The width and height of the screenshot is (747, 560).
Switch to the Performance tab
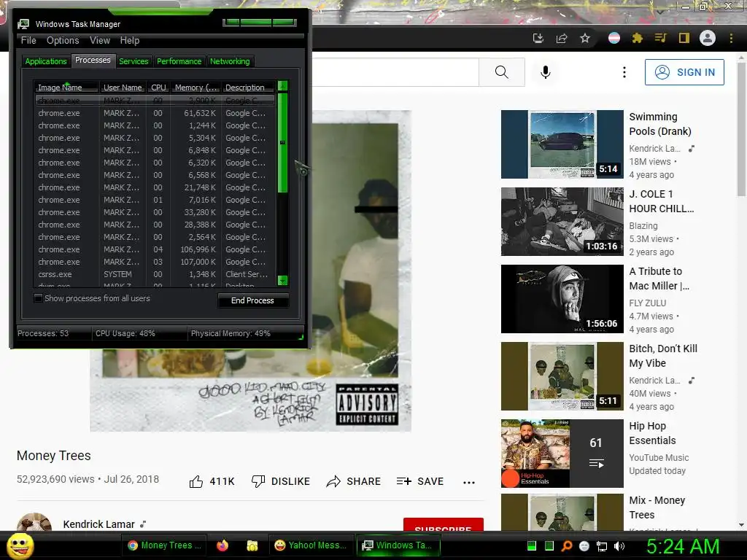point(179,61)
